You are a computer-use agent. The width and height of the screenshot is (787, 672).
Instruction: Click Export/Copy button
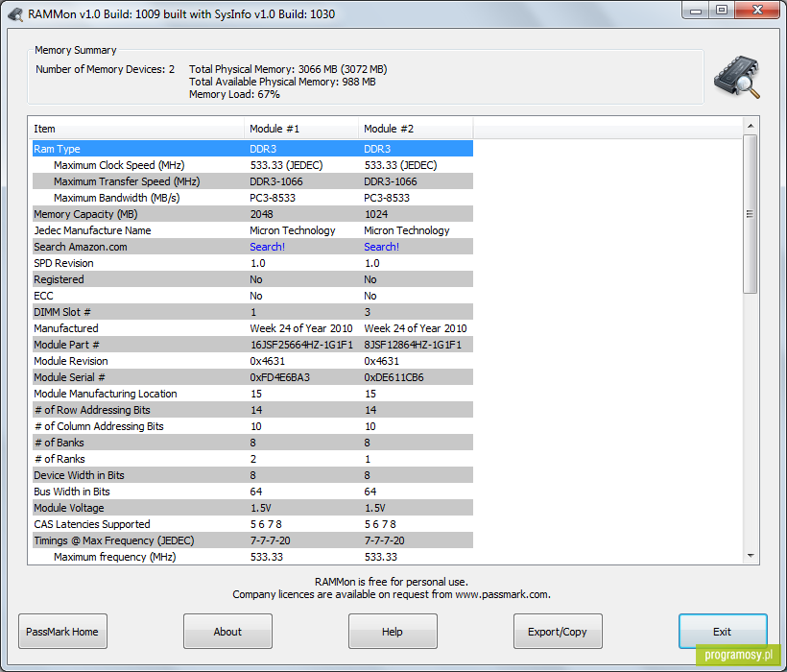tap(558, 632)
